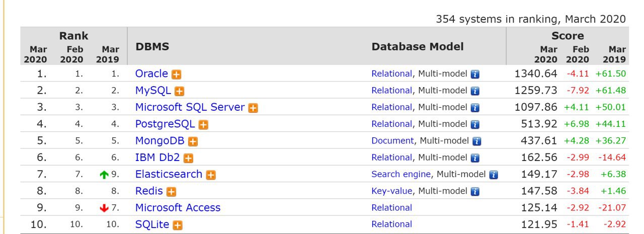Click the plus icon beside IBM Db2
Viewport: 644px width, 234px height.
(188, 159)
